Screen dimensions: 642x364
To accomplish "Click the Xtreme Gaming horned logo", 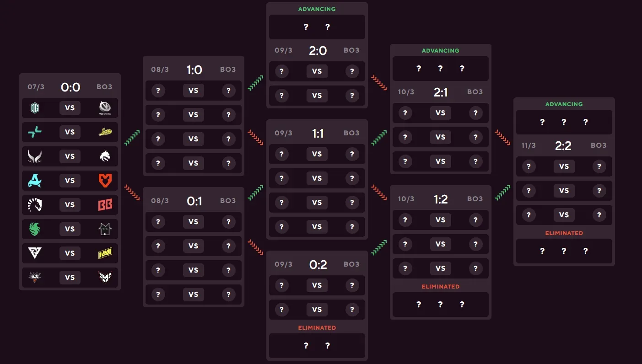I will 35,156.
